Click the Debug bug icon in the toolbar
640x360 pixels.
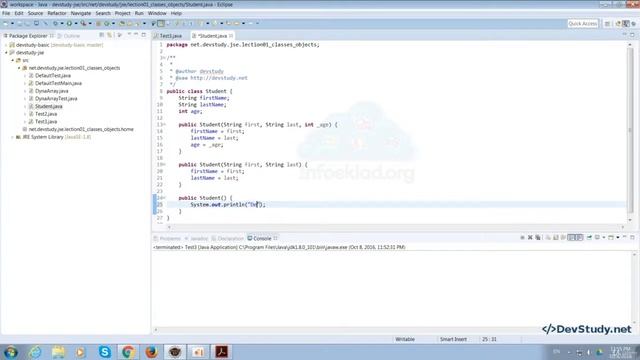(x=56, y=23)
